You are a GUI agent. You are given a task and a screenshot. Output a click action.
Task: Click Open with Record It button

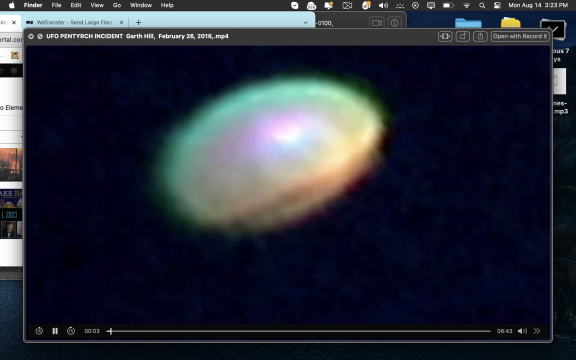(520, 36)
